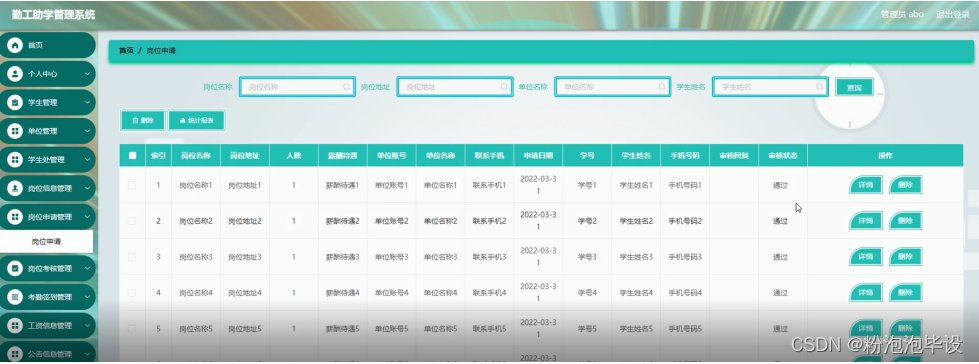
Task: Expand the 个人中心 menu chevron
Action: click(87, 74)
